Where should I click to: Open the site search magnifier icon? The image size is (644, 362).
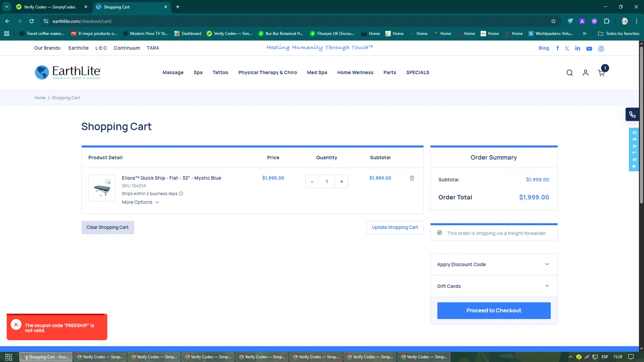click(569, 73)
